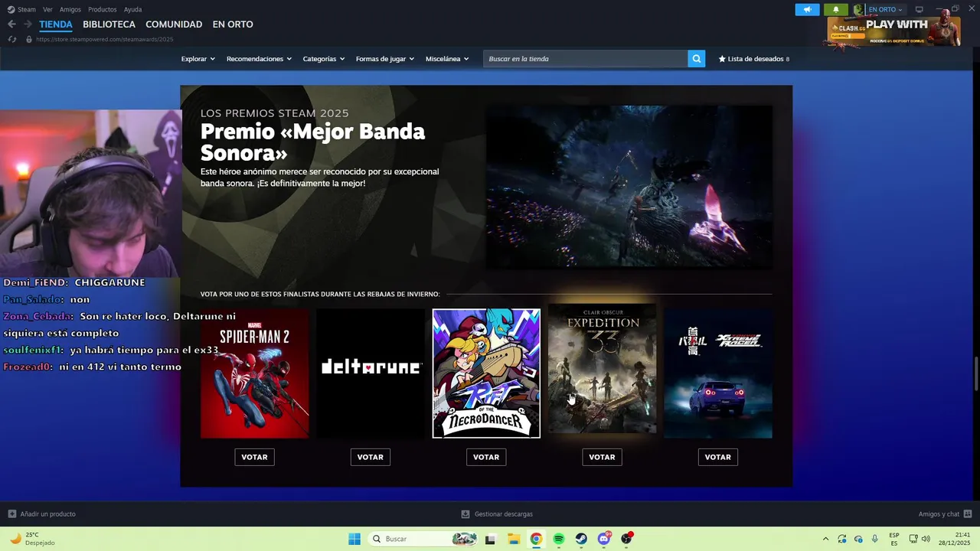Expand the Recomendaciones dropdown

pyautogui.click(x=259, y=59)
